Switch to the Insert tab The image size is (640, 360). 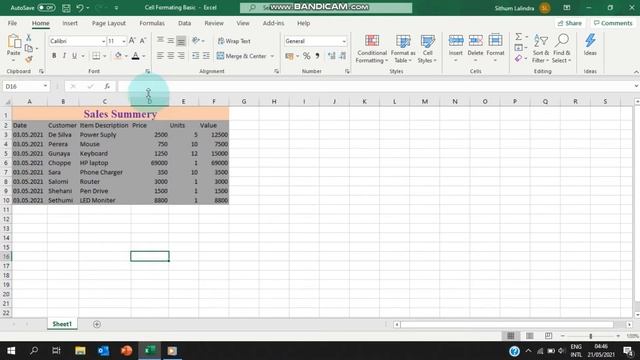70,23
